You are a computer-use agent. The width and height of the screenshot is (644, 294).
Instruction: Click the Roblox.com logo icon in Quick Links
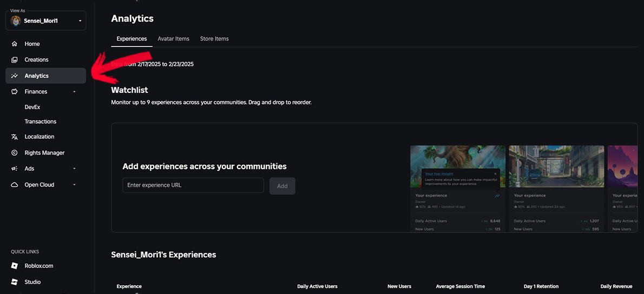(x=15, y=266)
